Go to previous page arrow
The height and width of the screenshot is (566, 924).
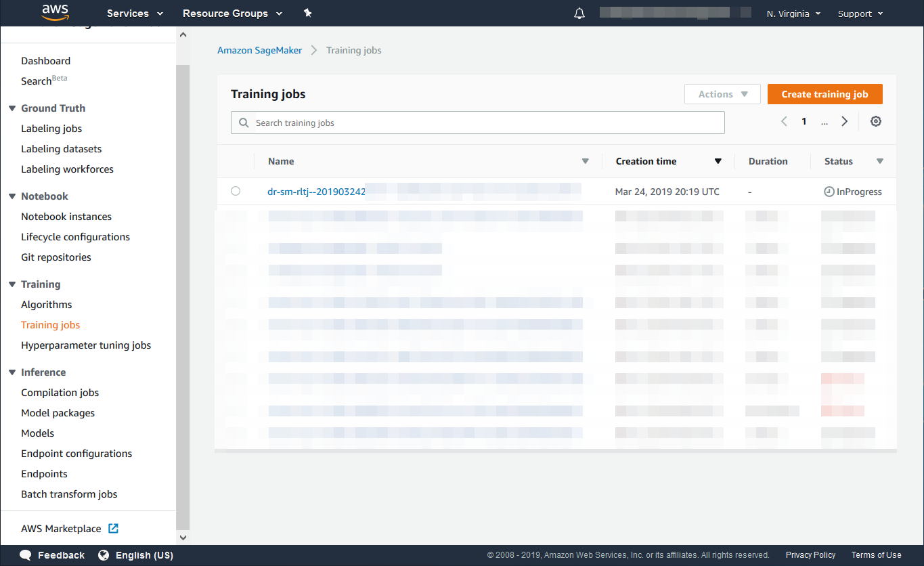click(784, 121)
